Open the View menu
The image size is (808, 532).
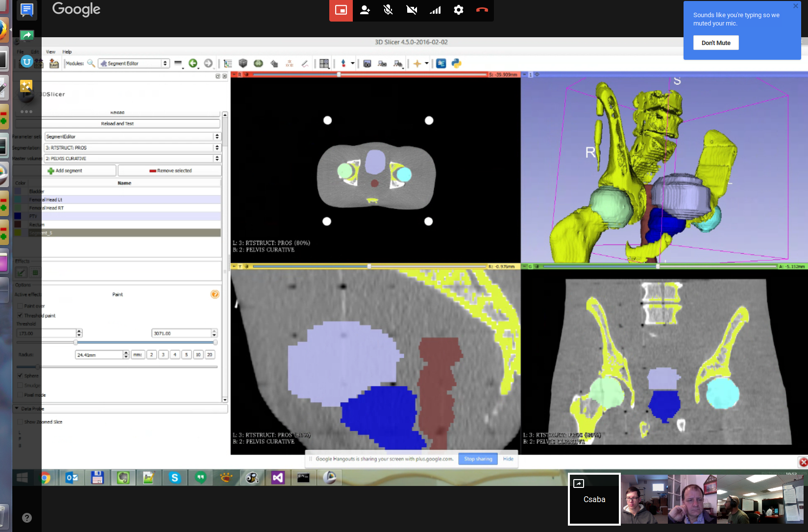tap(50, 52)
